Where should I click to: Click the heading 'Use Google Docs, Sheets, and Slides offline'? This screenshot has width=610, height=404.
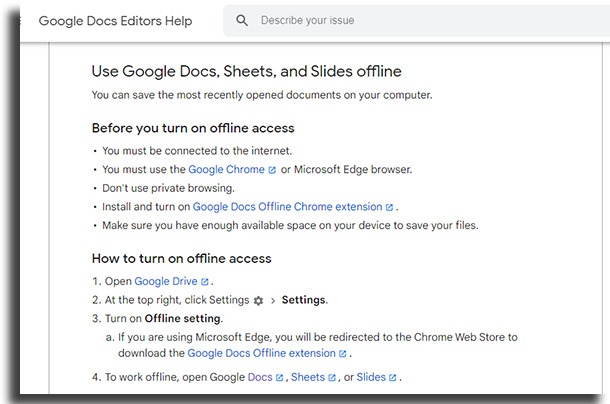pos(246,72)
